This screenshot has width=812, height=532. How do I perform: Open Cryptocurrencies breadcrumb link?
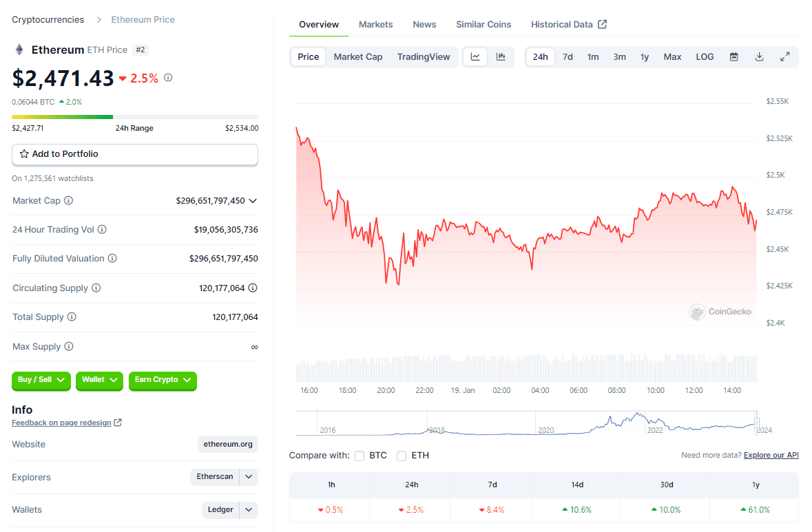tap(48, 20)
